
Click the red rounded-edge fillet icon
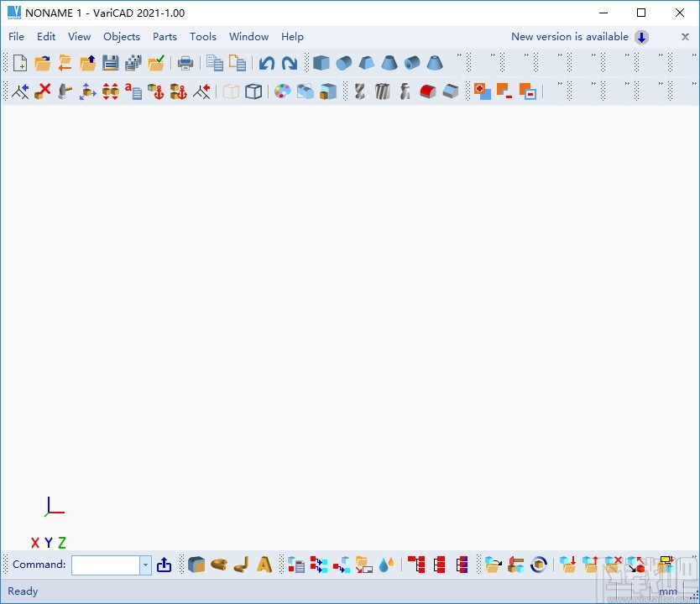point(428,91)
